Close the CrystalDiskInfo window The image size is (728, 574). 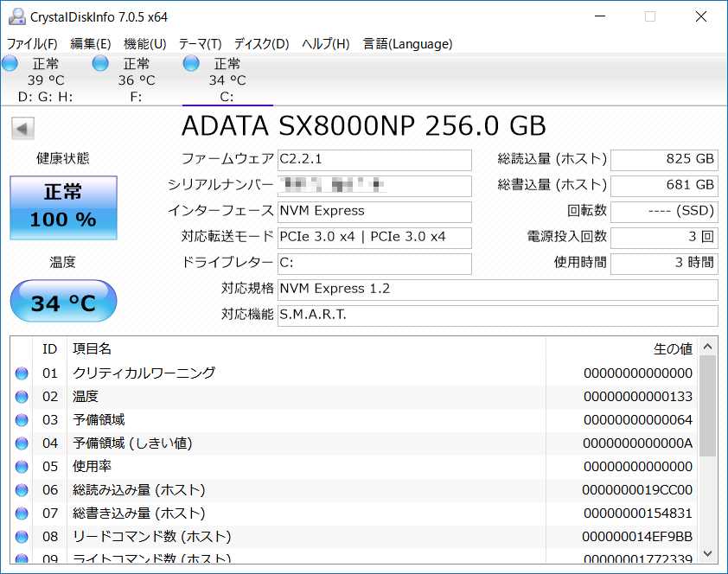701,16
